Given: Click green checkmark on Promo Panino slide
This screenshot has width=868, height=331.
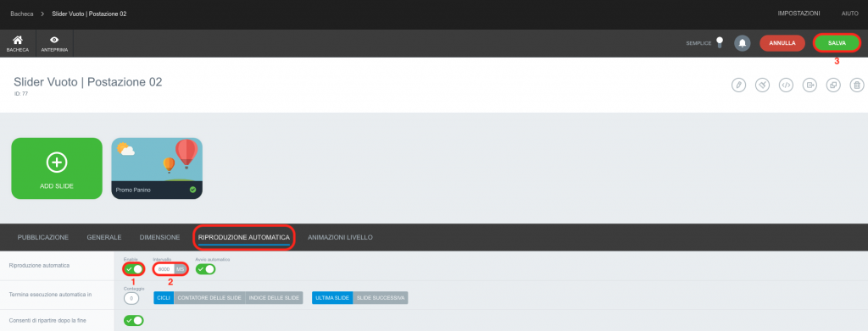Looking at the screenshot, I should click(192, 189).
